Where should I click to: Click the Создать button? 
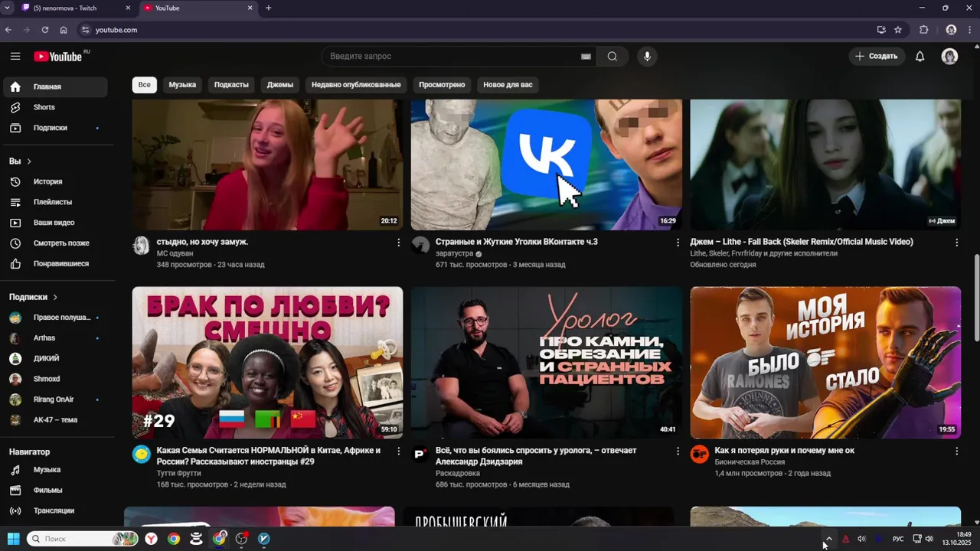[877, 56]
